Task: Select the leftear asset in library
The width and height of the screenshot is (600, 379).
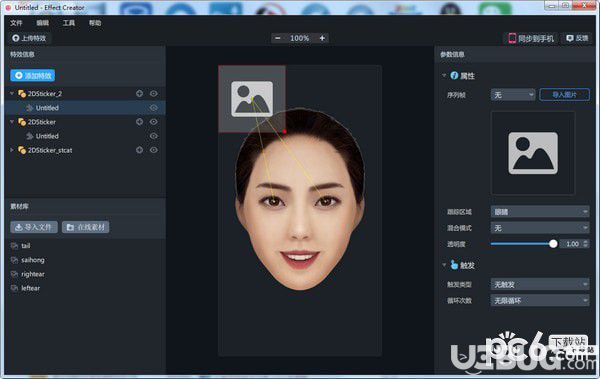Action: point(30,288)
